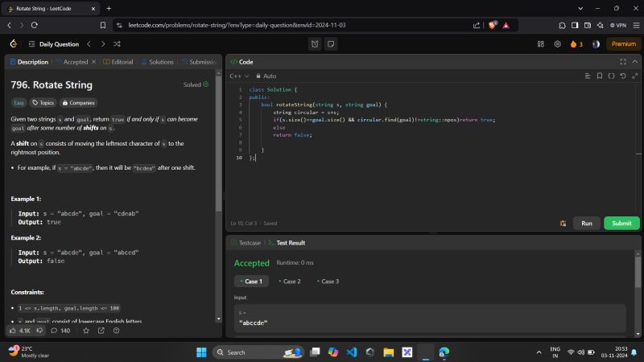Reset code to default with undo icon
Image resolution: width=644 pixels, height=362 pixels.
pyautogui.click(x=623, y=76)
